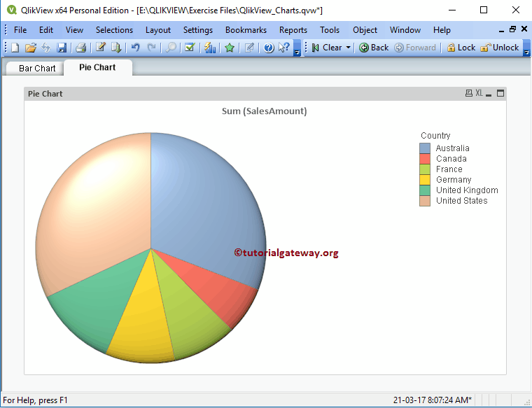Redo the layout change
This screenshot has height=408, width=532.
151,48
